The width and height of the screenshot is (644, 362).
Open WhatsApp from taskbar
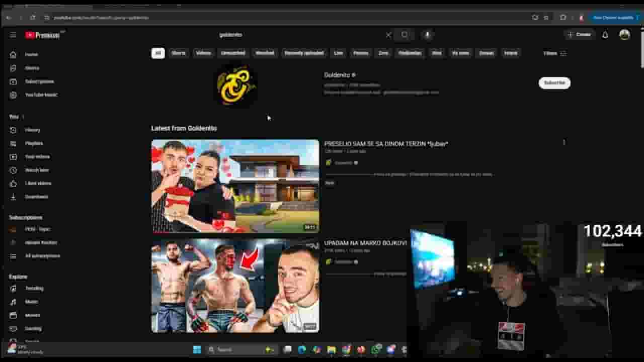coord(376,349)
